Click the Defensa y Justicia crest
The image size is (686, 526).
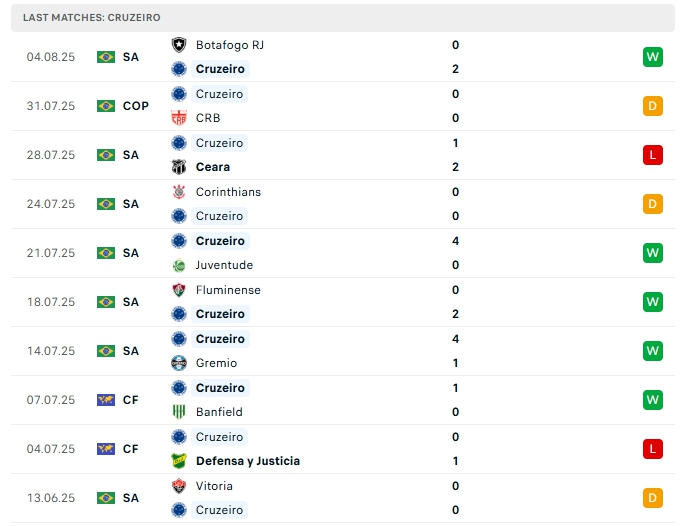[x=179, y=461]
